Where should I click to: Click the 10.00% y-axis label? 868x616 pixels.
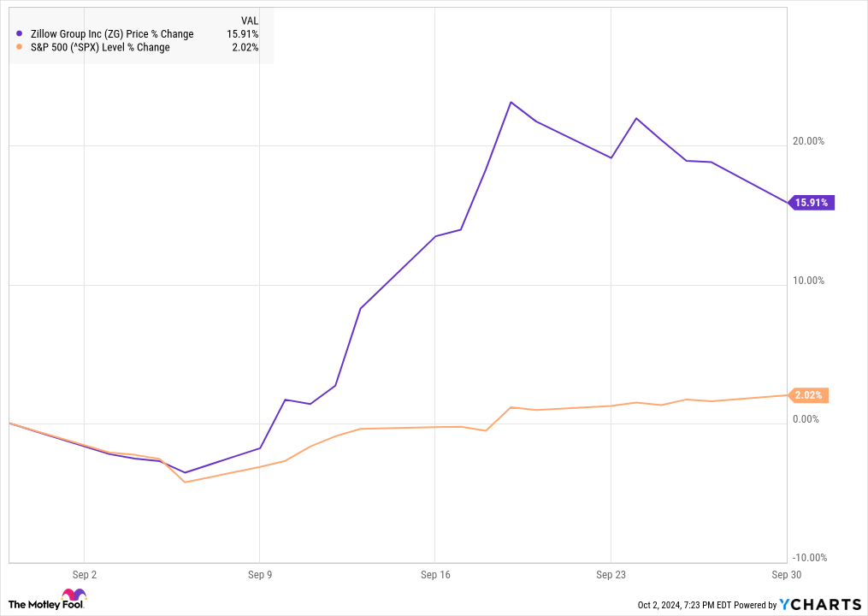pyautogui.click(x=808, y=281)
